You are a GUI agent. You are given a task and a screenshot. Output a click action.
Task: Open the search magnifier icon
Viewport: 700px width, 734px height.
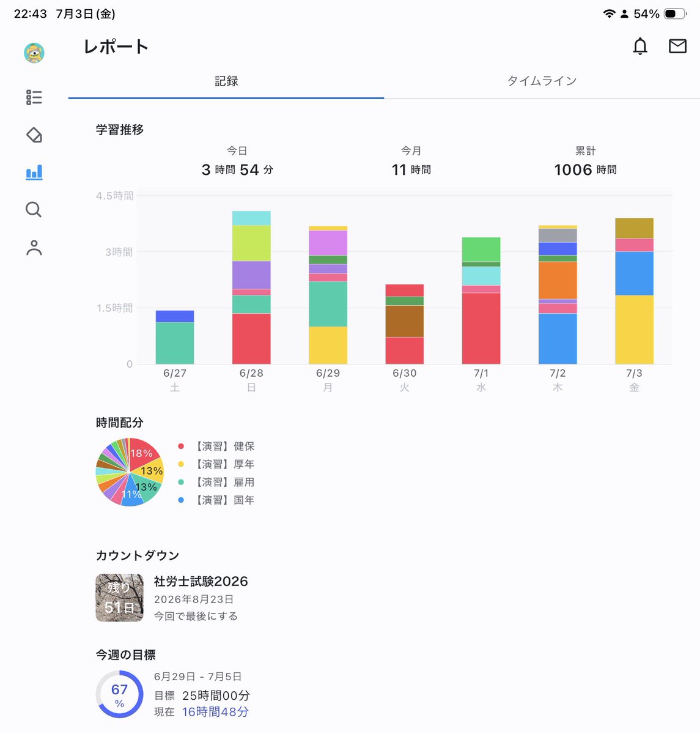click(34, 210)
